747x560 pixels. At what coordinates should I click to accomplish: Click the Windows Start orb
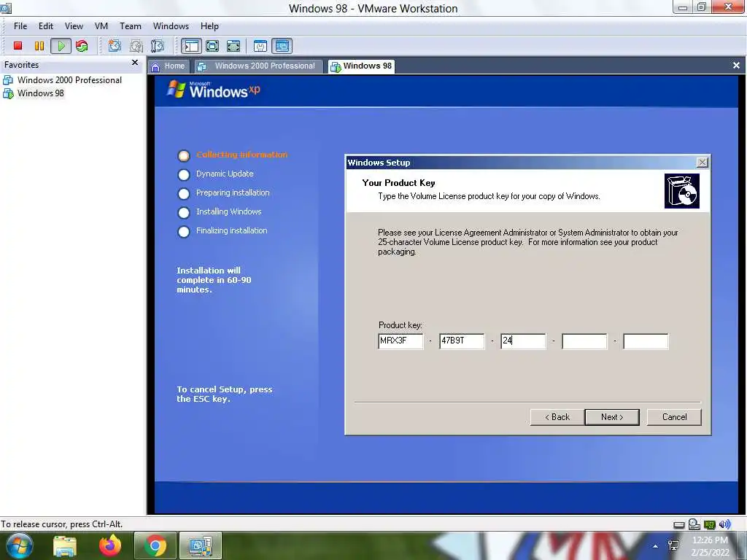(20, 545)
